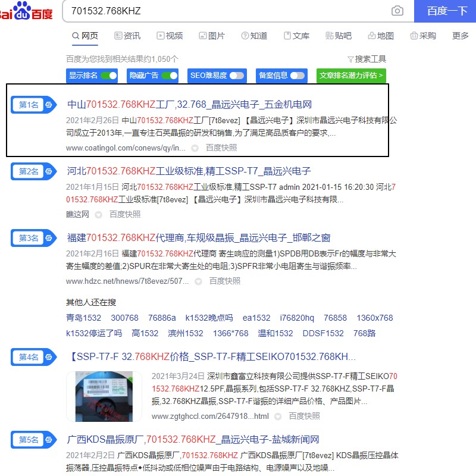Click the 第5名 rank label

coord(29,440)
